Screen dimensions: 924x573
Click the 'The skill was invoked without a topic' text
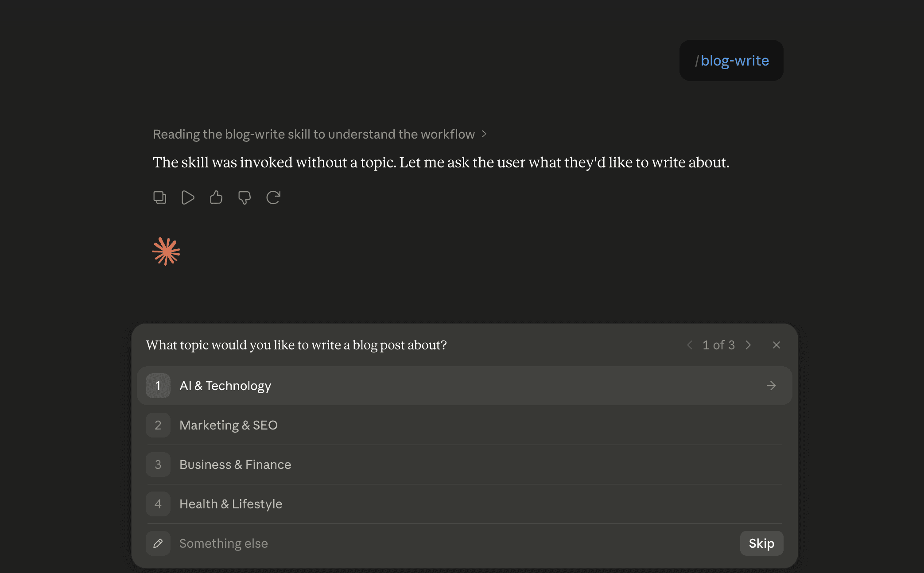click(441, 163)
